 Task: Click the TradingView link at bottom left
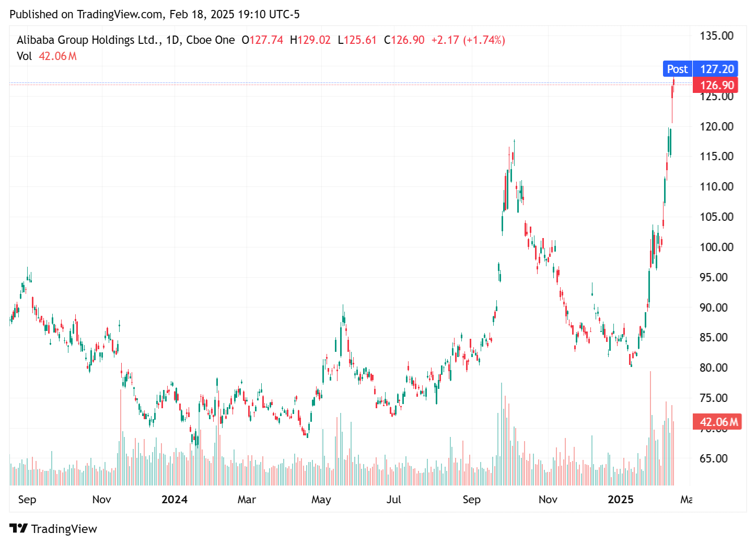[64, 528]
